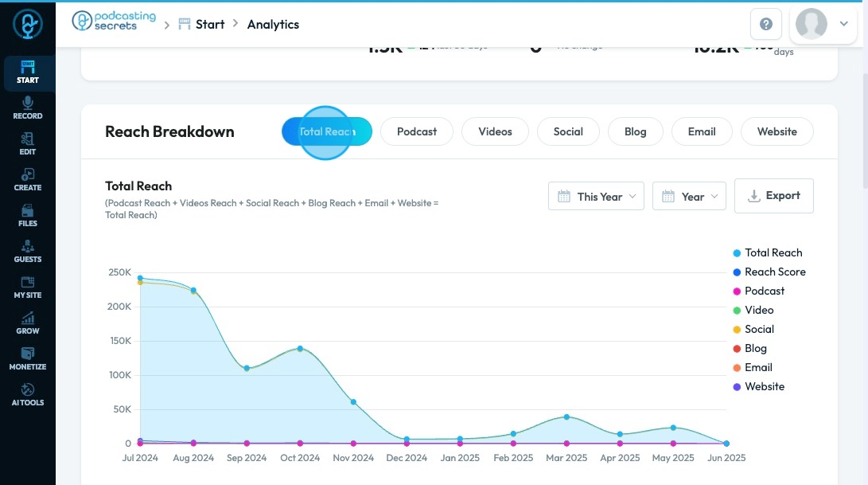Open the Edit section in the sidebar

(28, 144)
